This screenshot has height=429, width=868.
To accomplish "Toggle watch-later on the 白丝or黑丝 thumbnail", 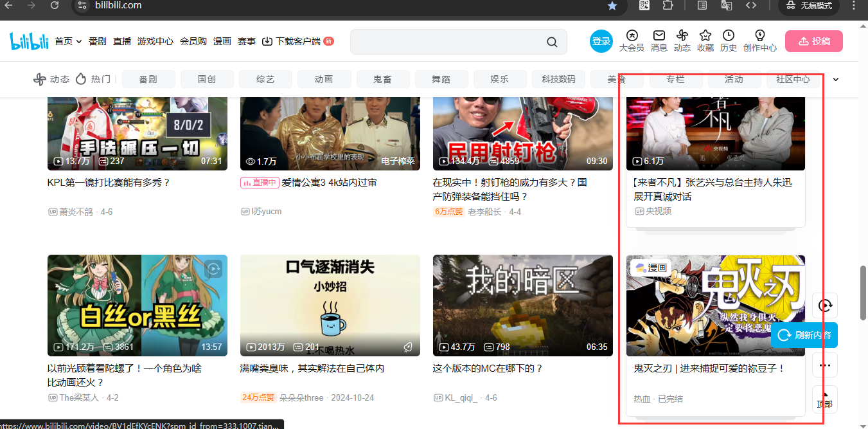I will [213, 269].
